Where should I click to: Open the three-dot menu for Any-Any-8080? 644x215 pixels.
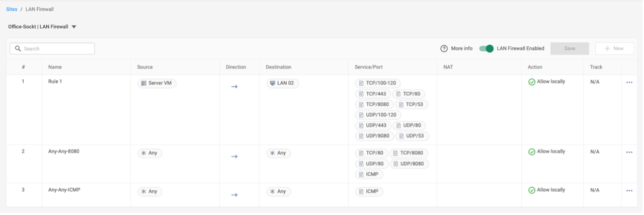click(629, 152)
